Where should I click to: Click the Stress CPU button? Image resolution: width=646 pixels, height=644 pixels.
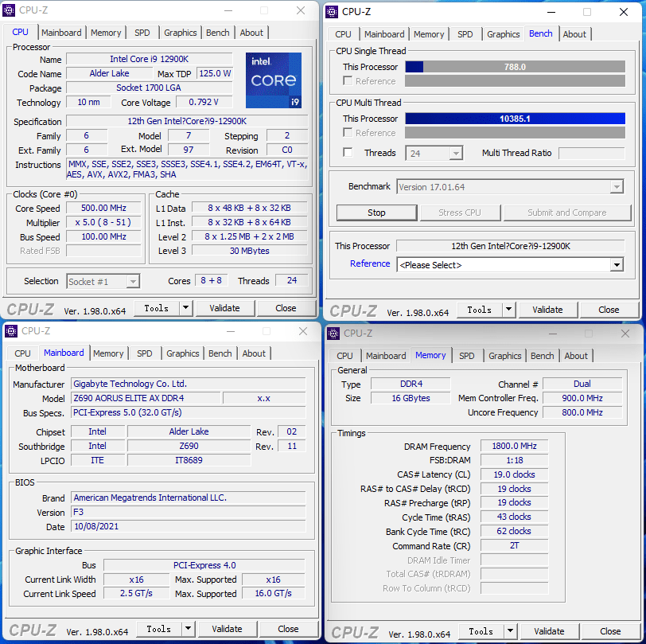(x=460, y=213)
